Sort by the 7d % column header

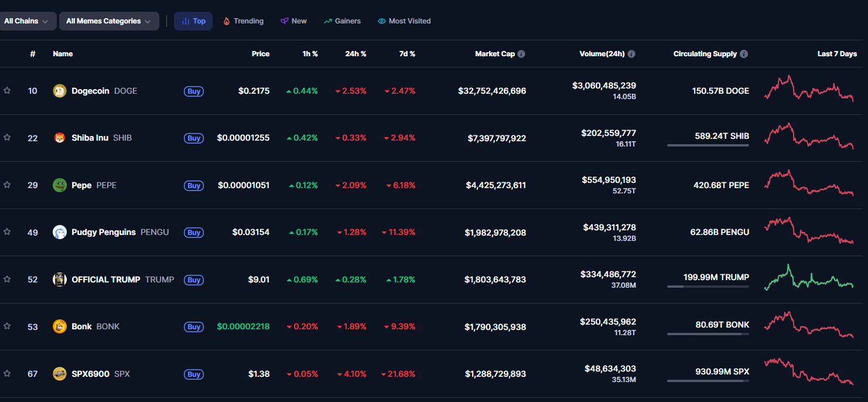point(407,54)
